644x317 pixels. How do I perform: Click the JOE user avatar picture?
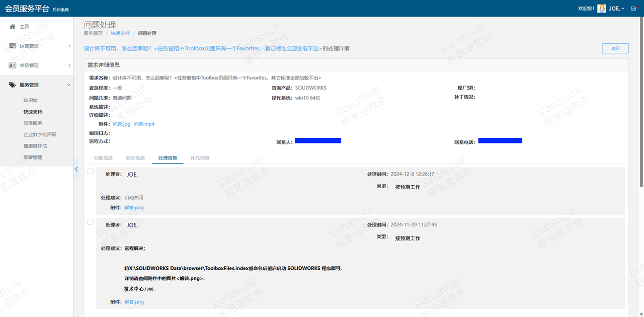[601, 9]
